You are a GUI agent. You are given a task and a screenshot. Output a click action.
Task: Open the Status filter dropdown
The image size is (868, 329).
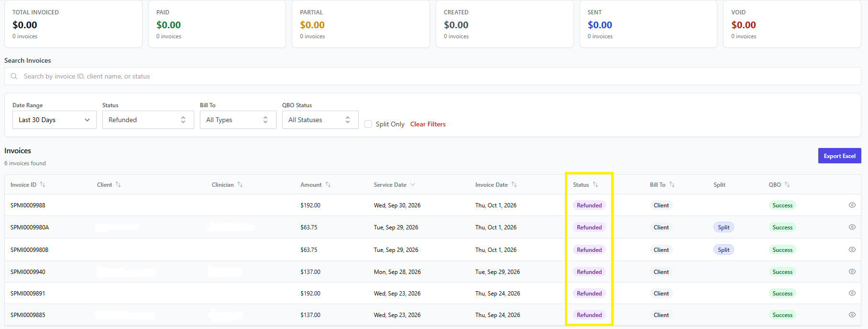[x=148, y=120]
